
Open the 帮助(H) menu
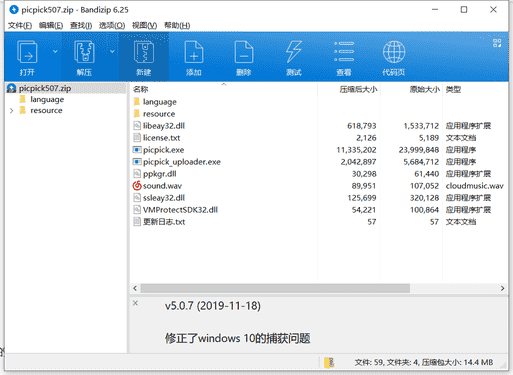coord(177,25)
